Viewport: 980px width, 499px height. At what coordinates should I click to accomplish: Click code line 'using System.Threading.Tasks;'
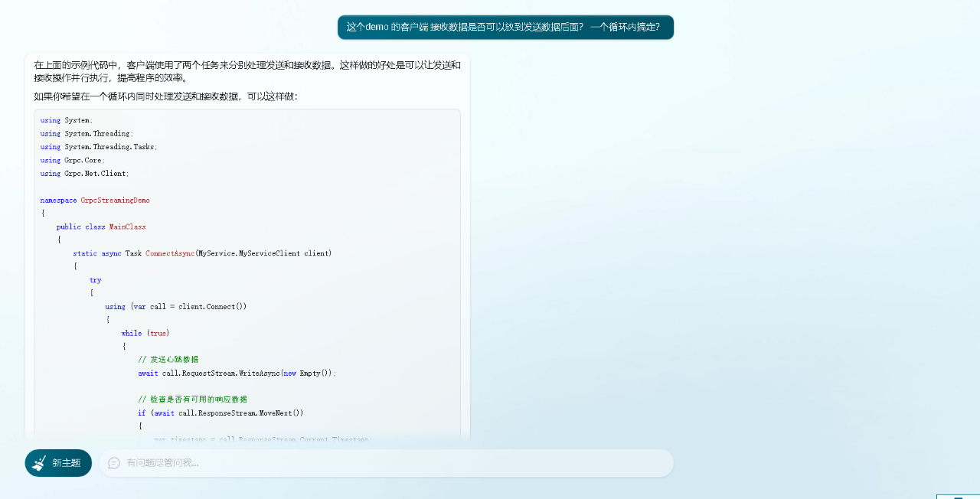[99, 147]
